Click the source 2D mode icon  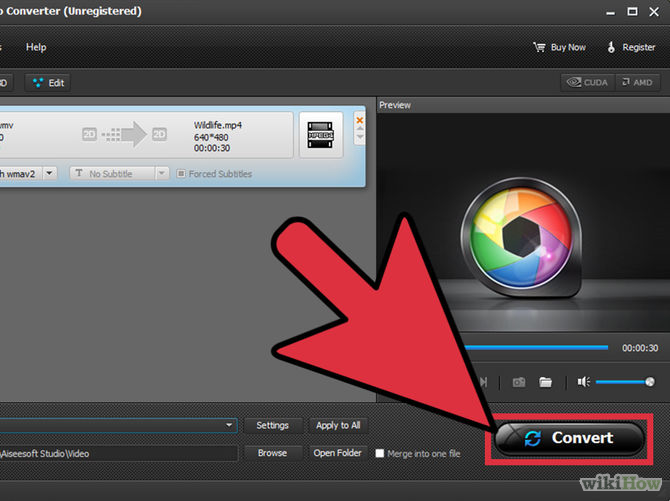point(89,135)
